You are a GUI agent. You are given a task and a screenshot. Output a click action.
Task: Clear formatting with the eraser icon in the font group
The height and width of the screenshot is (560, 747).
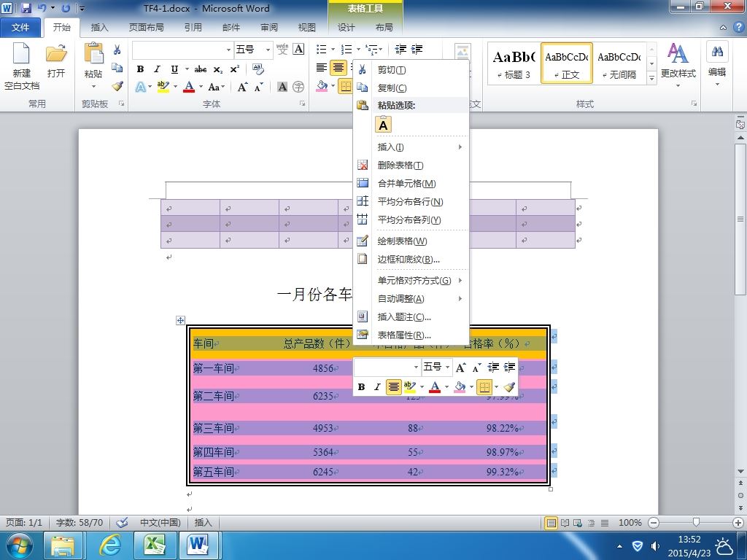pos(258,69)
